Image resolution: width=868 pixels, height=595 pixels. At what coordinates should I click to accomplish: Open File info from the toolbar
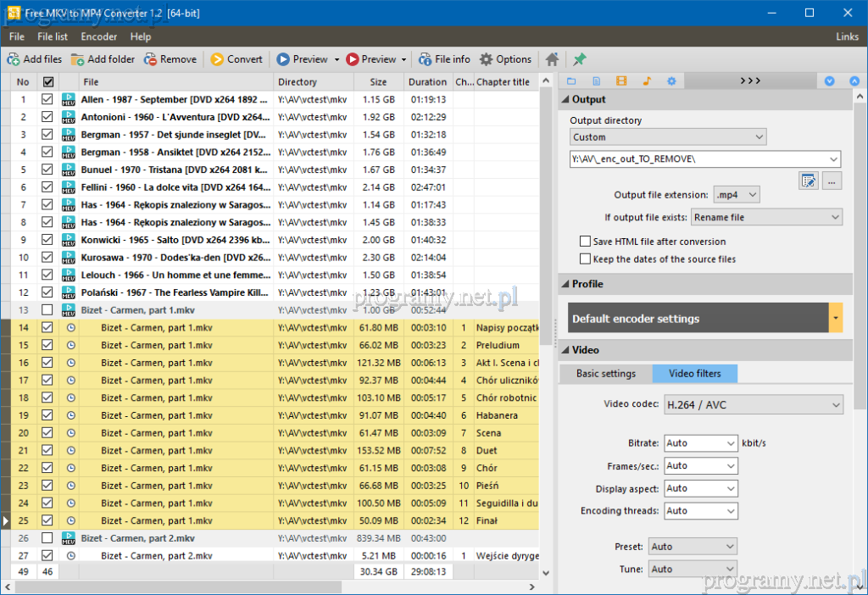[x=425, y=59]
